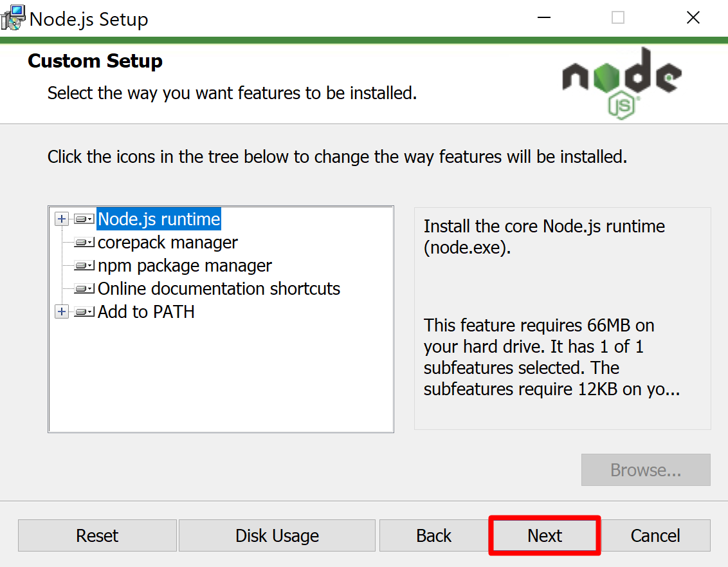Viewport: 728px width, 567px height.
Task: Click the installer icon in the title bar
Action: (x=14, y=18)
